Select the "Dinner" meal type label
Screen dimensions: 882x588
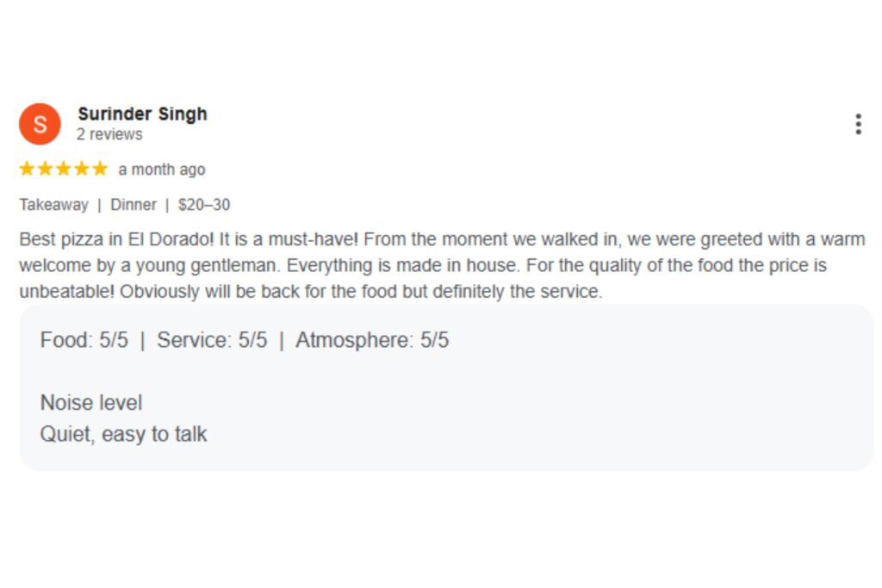click(134, 205)
